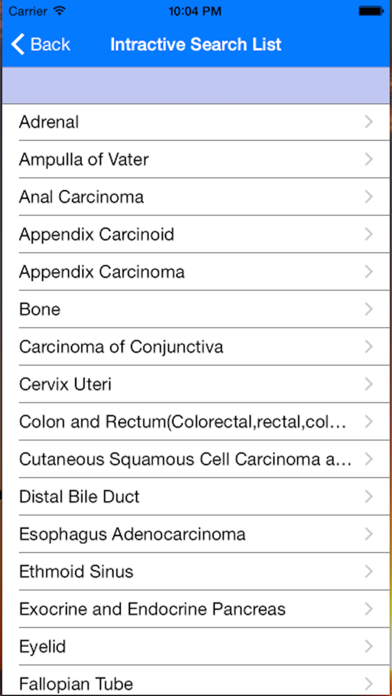
Task: Expand the Anal Carcinoma disclosure arrow
Action: tap(368, 197)
